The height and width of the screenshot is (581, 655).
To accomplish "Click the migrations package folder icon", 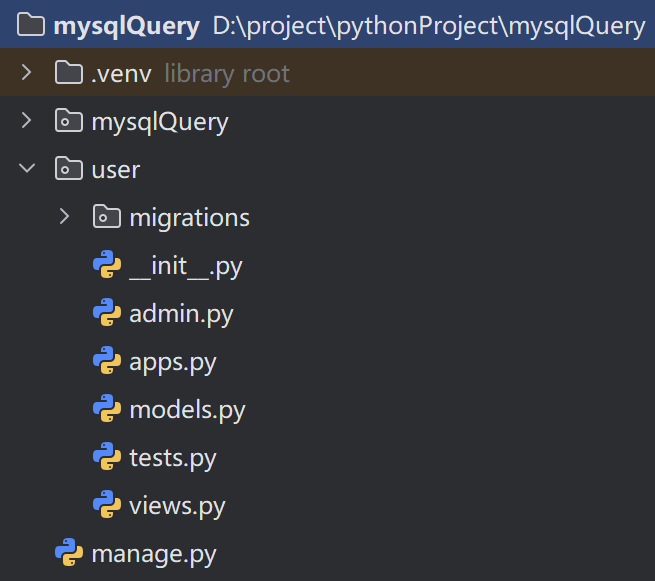I will tap(106, 217).
